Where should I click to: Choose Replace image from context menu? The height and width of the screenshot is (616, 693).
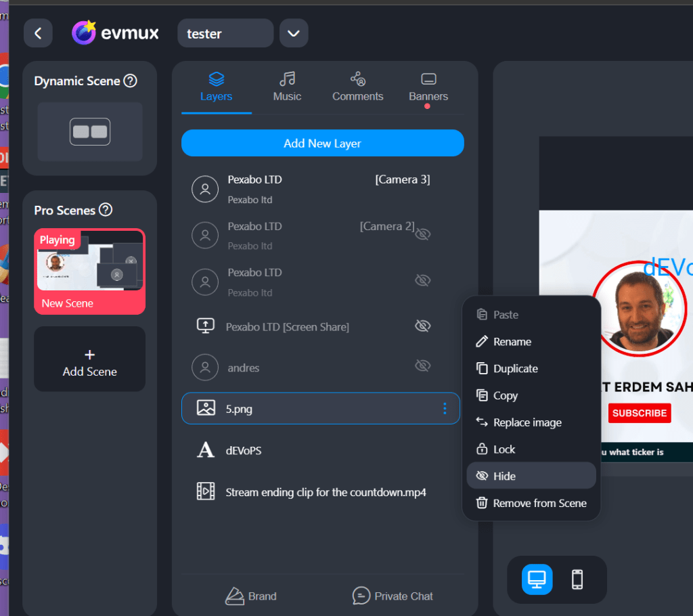[531, 423]
